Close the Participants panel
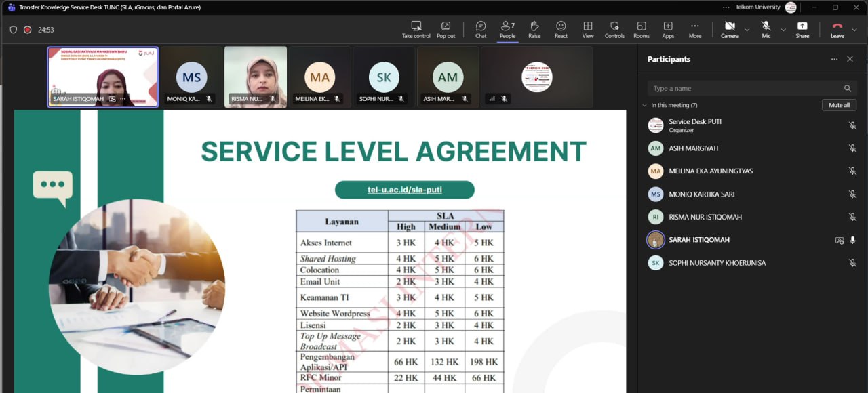The height and width of the screenshot is (393, 868). (x=850, y=59)
